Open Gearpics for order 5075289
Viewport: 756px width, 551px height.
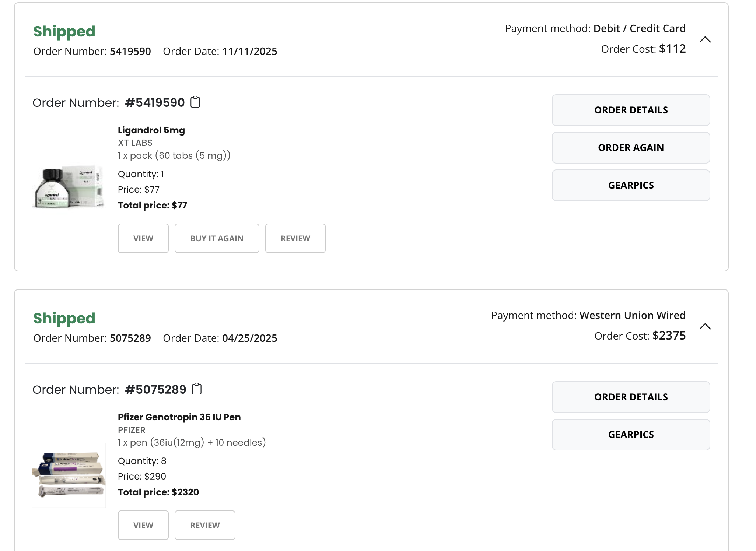coord(631,435)
